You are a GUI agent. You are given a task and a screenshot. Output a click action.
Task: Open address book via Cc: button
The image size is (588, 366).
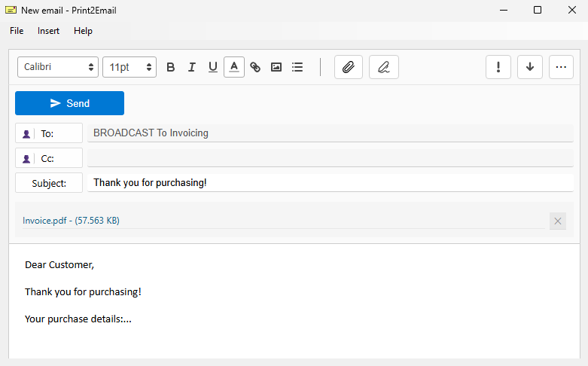point(49,158)
